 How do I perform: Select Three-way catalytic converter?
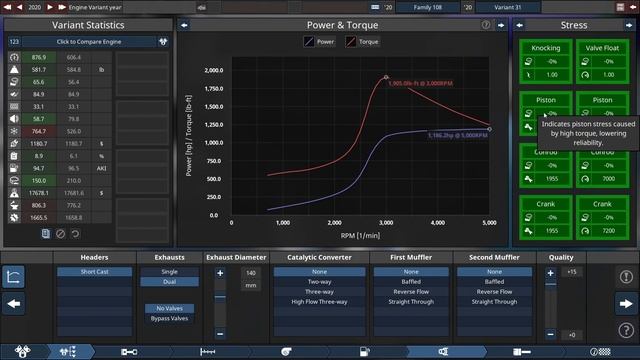click(x=319, y=292)
